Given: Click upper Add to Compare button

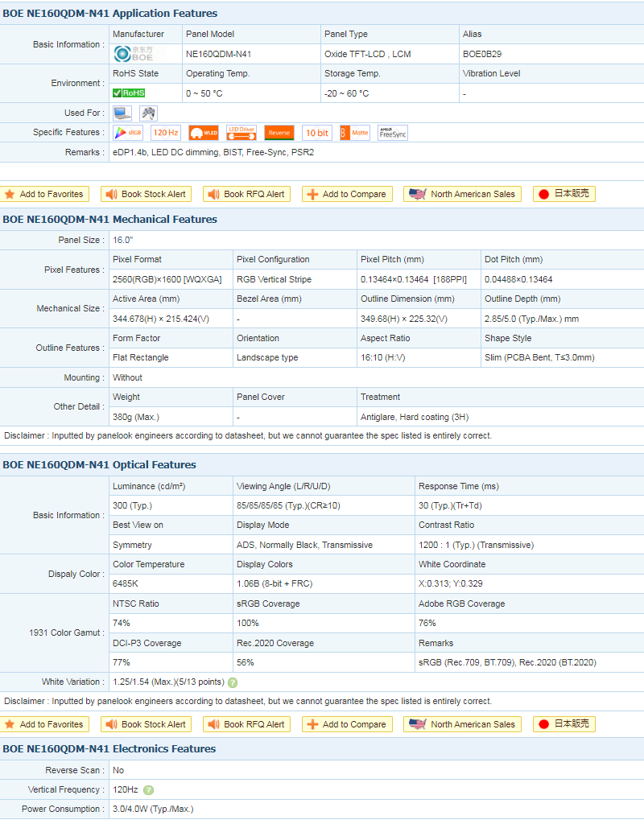Looking at the screenshot, I should click(348, 194).
